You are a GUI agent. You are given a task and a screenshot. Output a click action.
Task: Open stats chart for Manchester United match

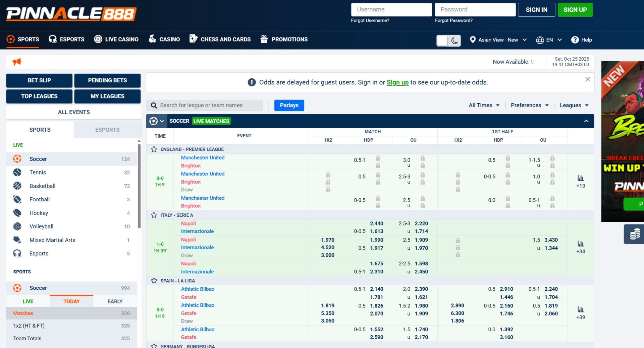tap(580, 178)
